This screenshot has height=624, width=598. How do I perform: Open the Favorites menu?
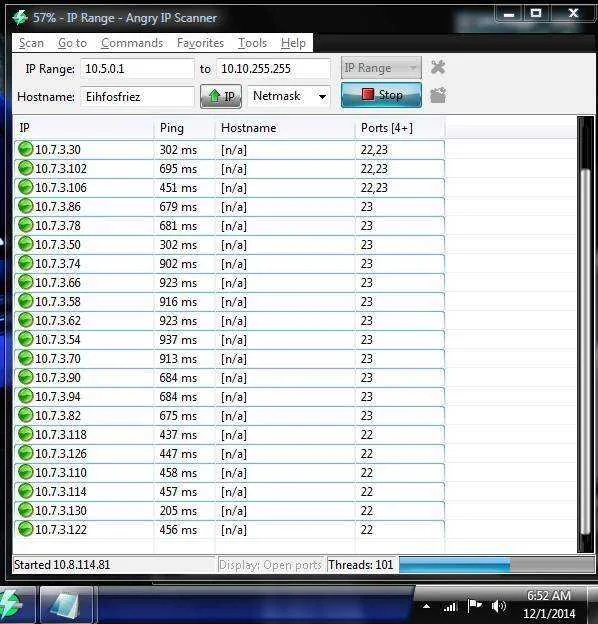[x=200, y=43]
